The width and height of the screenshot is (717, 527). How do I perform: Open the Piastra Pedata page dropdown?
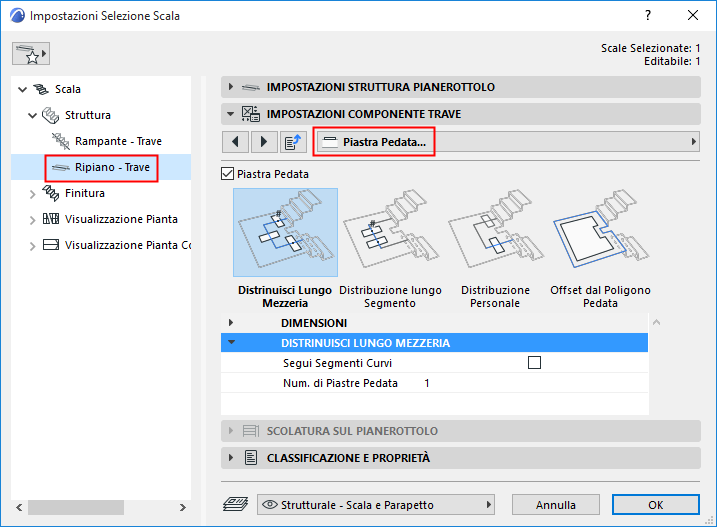(507, 142)
